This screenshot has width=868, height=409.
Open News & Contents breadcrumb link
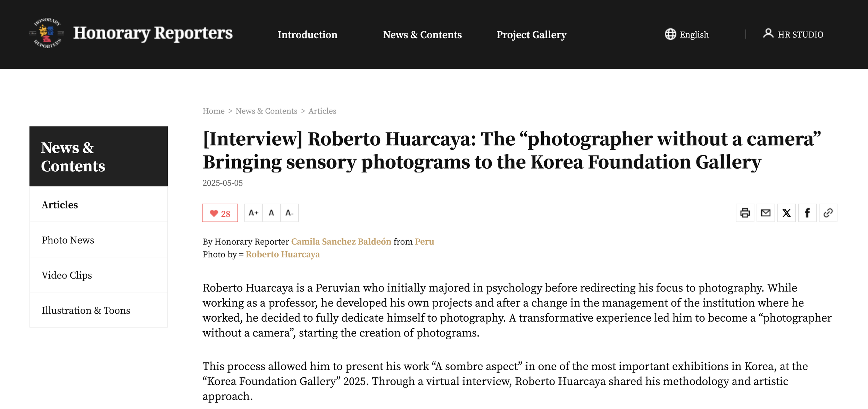(266, 111)
